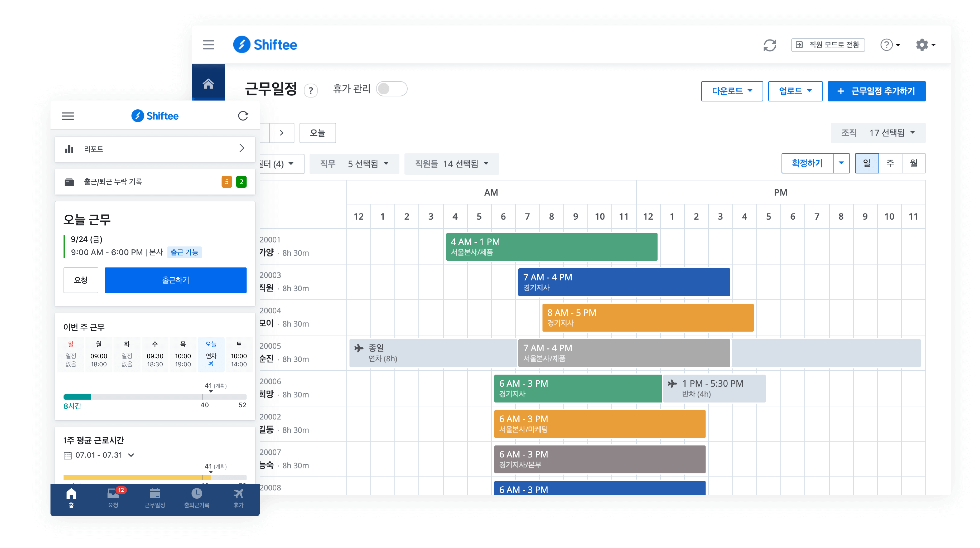Click the help question mark next to 근무일정

pos(311,90)
